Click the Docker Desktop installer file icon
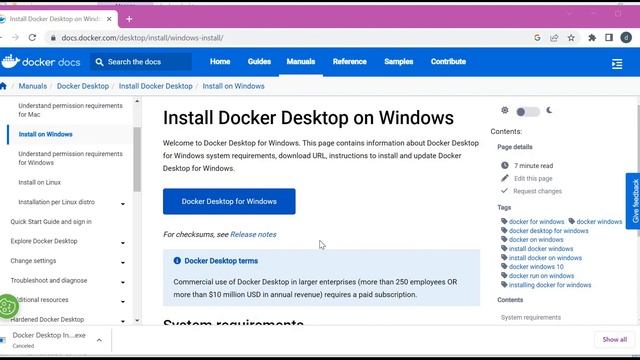 tap(3, 340)
